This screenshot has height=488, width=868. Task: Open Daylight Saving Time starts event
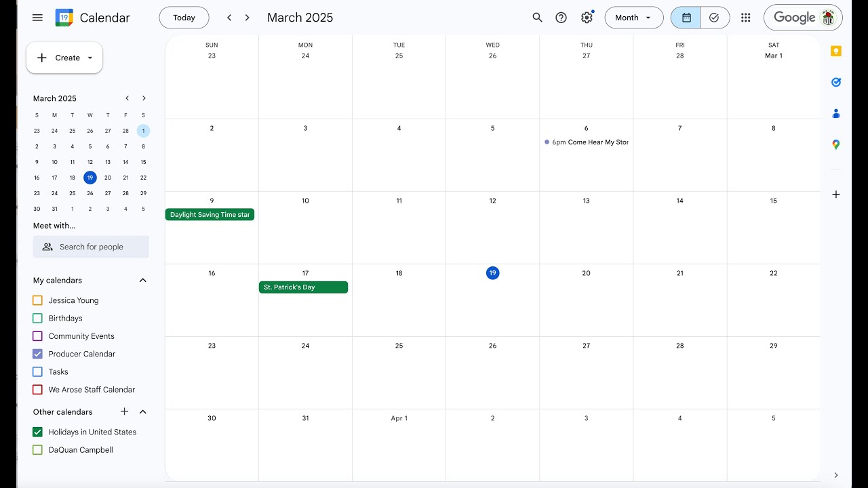210,215
